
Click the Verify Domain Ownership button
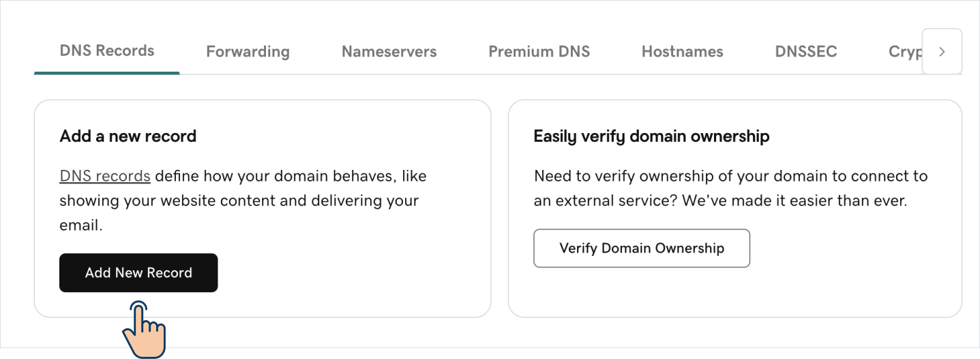[642, 248]
